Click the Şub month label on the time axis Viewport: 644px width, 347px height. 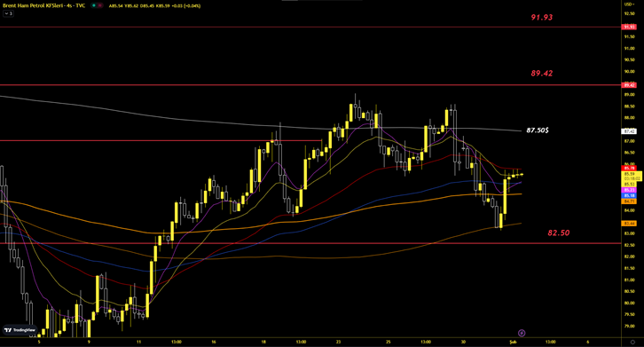513,342
